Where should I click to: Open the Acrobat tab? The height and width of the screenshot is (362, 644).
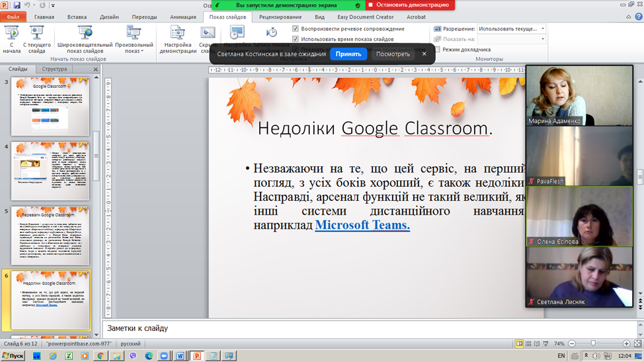pos(416,17)
